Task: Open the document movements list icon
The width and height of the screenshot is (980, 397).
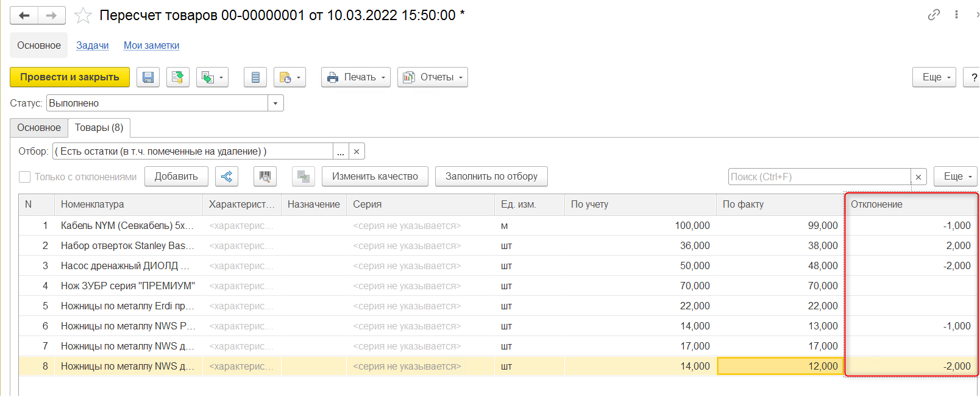Action: pyautogui.click(x=255, y=77)
